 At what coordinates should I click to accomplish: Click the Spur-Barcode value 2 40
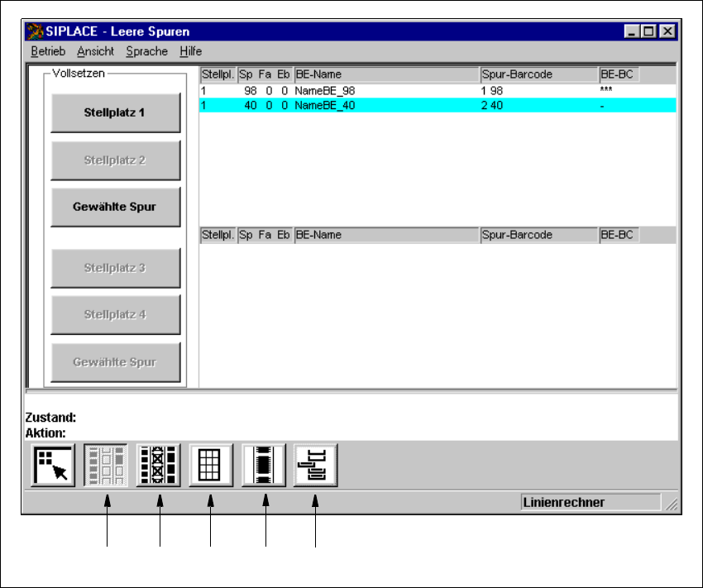(492, 106)
